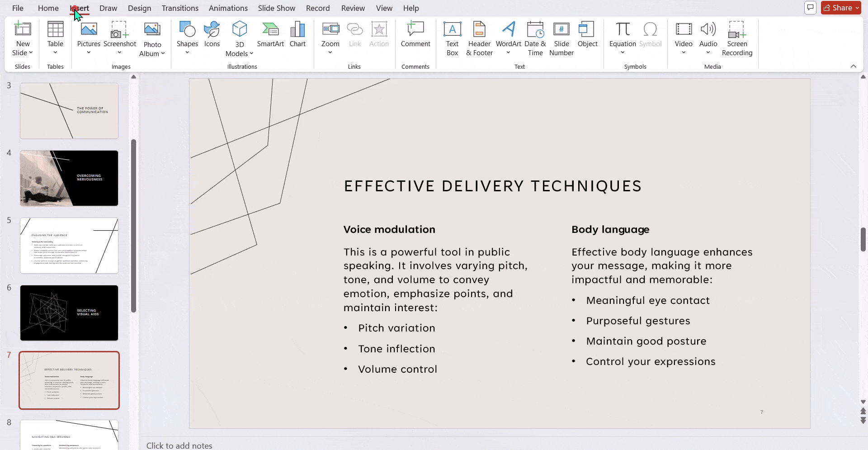Image resolution: width=868 pixels, height=450 pixels.
Task: Insert the Slide Number
Action: tap(561, 38)
